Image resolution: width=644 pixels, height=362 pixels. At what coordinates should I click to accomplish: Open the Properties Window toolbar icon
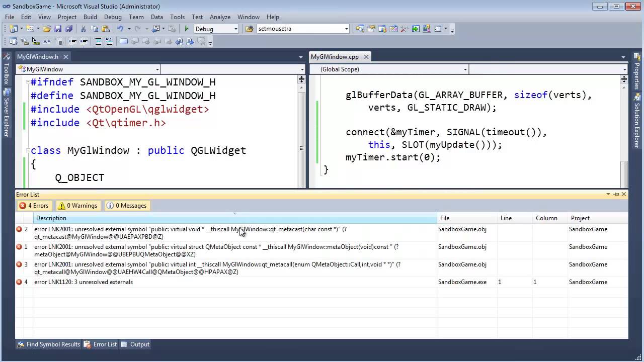371,29
